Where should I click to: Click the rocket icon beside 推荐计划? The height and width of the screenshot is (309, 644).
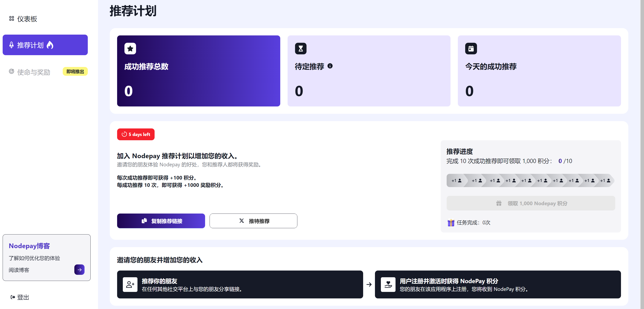click(x=11, y=45)
